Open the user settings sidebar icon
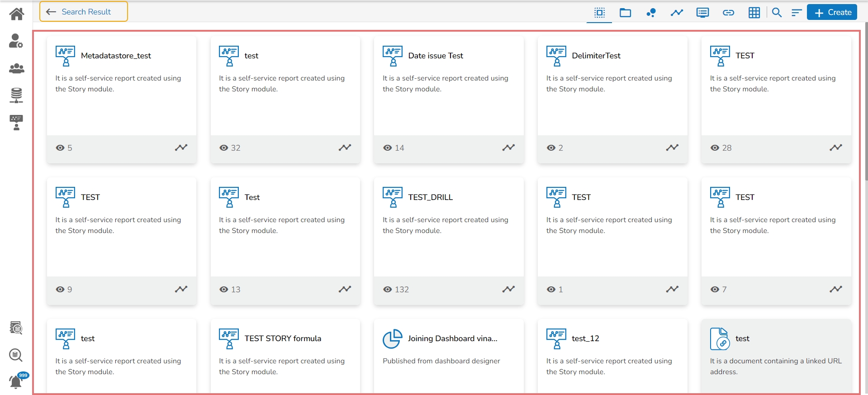Screen dimensions: 868x395 click(x=16, y=41)
